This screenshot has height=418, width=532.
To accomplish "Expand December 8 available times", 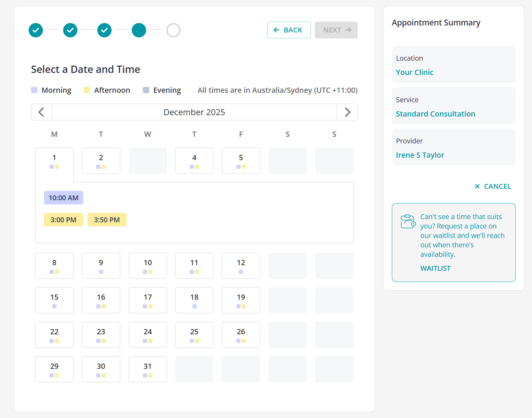I will pyautogui.click(x=54, y=266).
